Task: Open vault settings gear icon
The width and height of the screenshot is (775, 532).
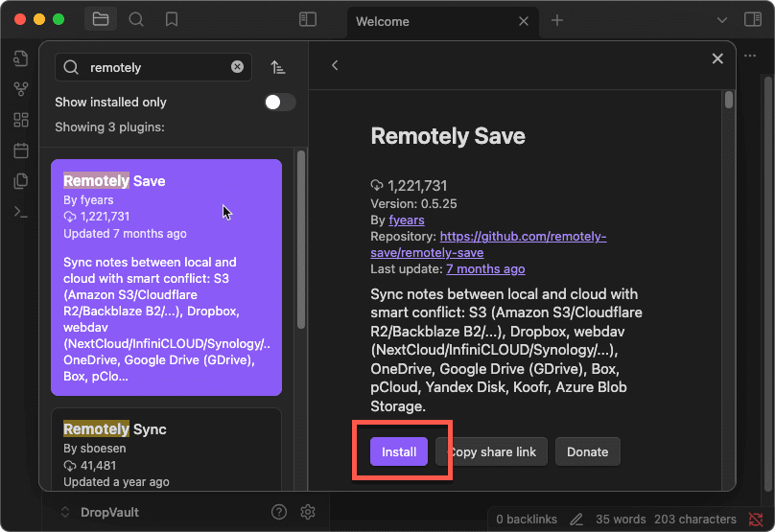Action: click(x=308, y=512)
